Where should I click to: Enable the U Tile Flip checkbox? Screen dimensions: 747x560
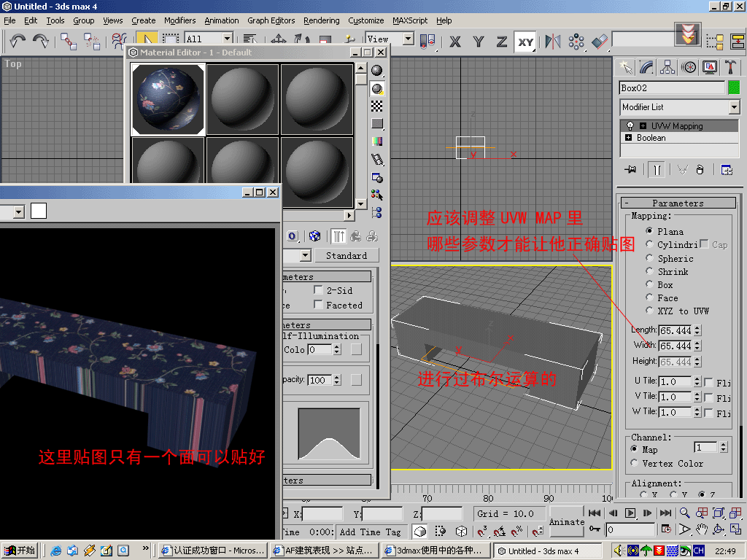708,382
